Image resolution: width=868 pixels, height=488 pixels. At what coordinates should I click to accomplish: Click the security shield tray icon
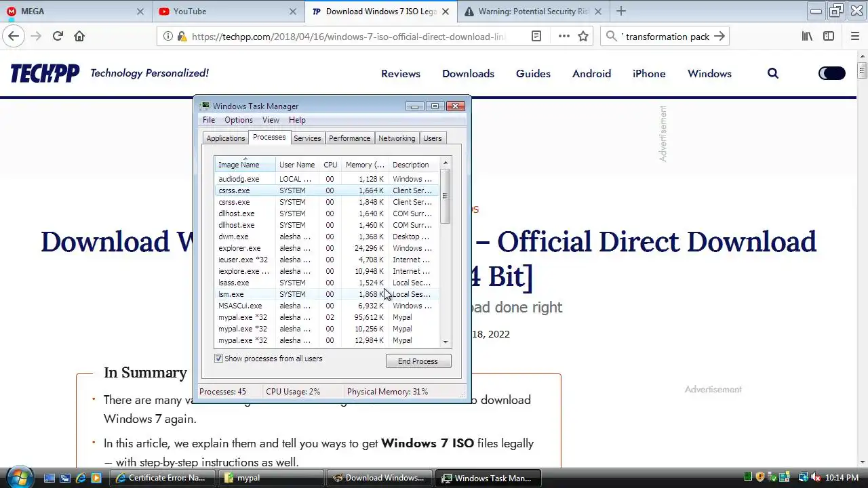[760, 478]
